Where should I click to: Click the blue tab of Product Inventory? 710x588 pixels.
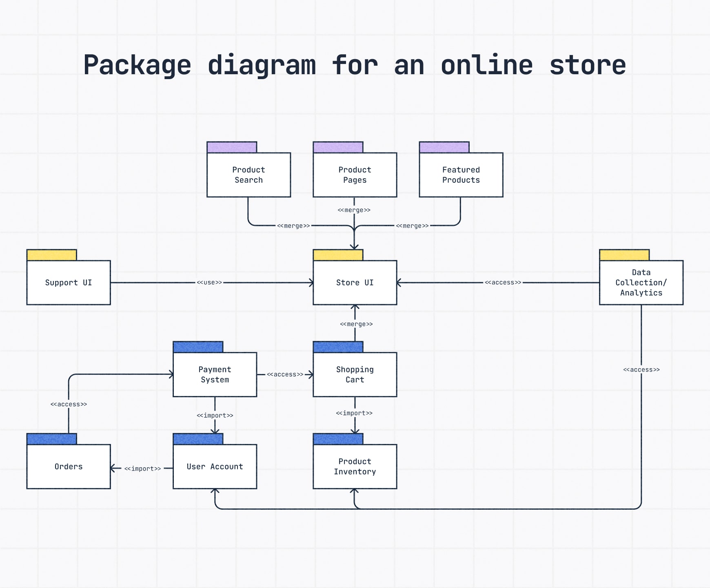[x=338, y=439]
